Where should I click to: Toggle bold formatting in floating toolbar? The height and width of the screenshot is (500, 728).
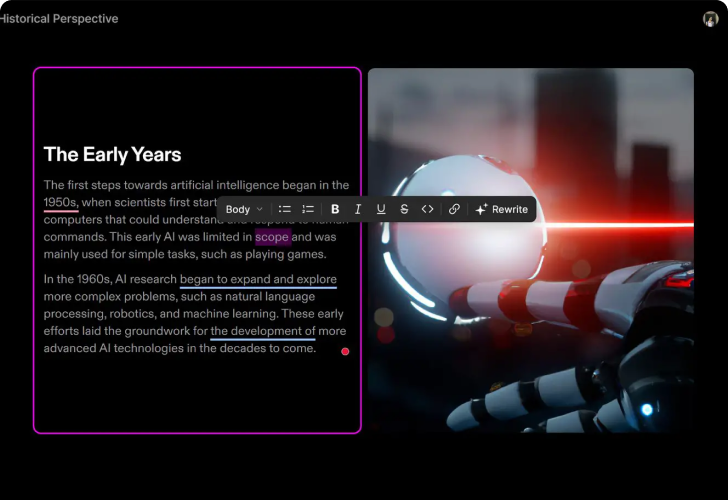(335, 209)
